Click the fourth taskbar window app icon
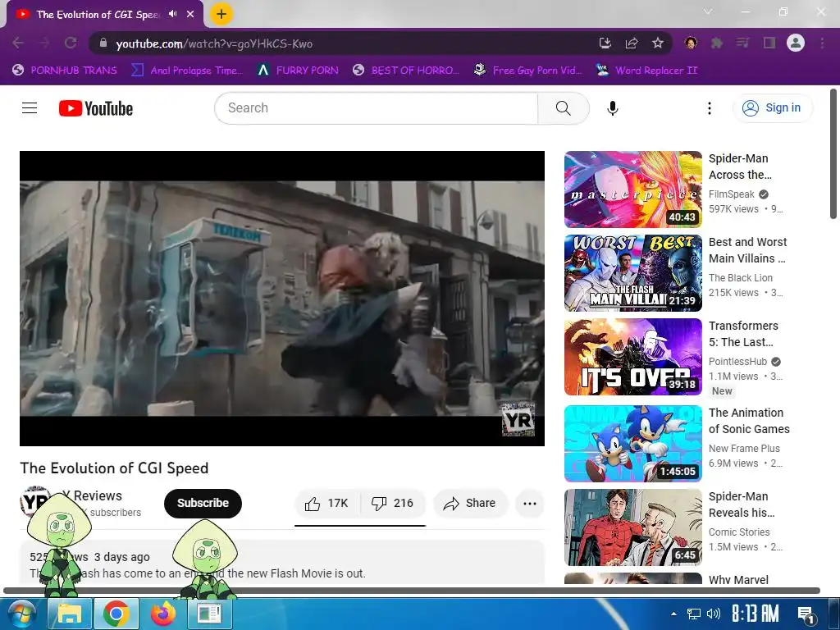Image resolution: width=840 pixels, height=630 pixels. coord(209,614)
